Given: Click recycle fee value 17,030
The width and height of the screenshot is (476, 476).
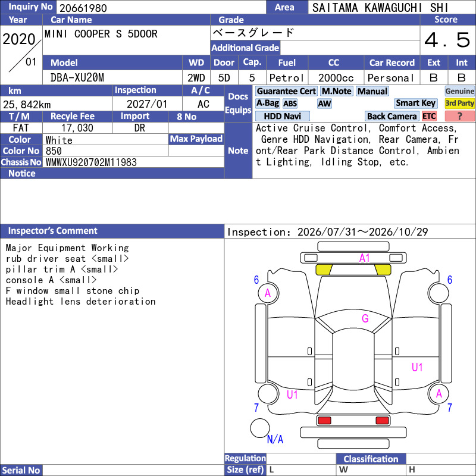Looking at the screenshot, I should coord(77,128).
